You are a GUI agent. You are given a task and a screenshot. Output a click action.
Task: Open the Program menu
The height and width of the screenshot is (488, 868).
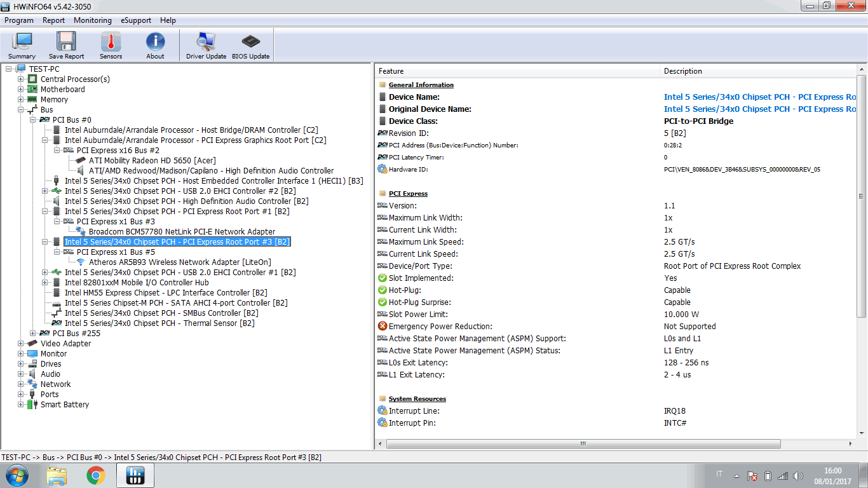[19, 20]
